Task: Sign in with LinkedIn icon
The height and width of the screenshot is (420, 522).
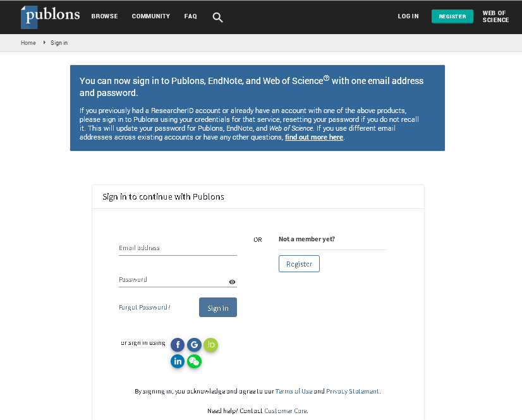Action: (178, 361)
